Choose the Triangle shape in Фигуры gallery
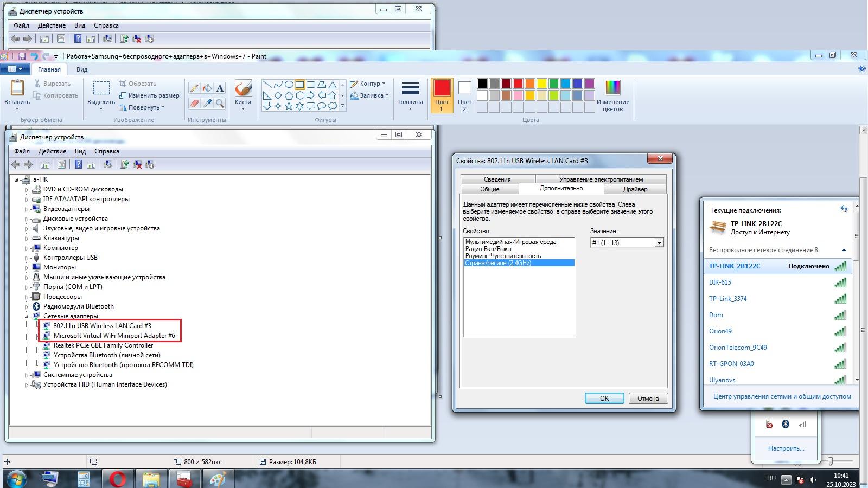Viewport: 868px width, 488px height. [332, 85]
